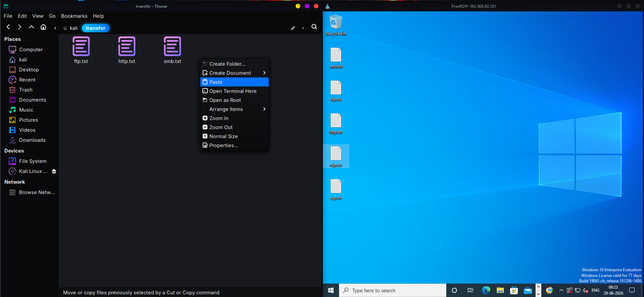Open the View menu
The height and width of the screenshot is (297, 644).
coord(38,16)
